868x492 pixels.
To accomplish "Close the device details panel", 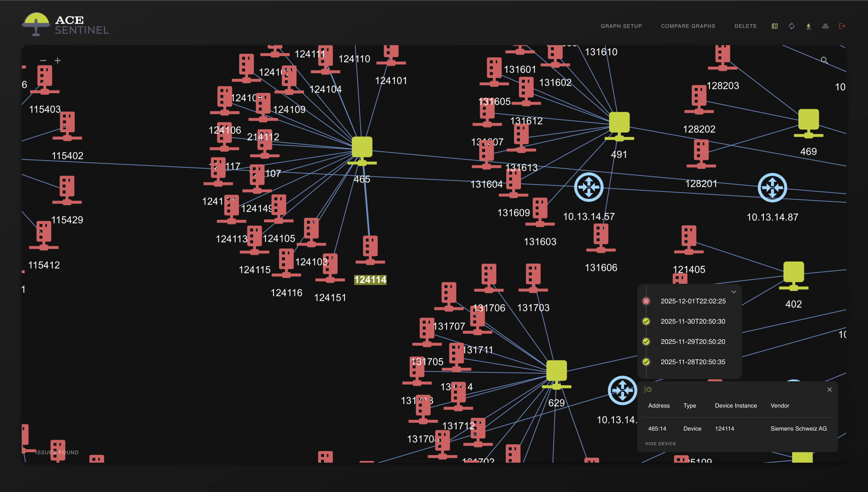I will [829, 389].
